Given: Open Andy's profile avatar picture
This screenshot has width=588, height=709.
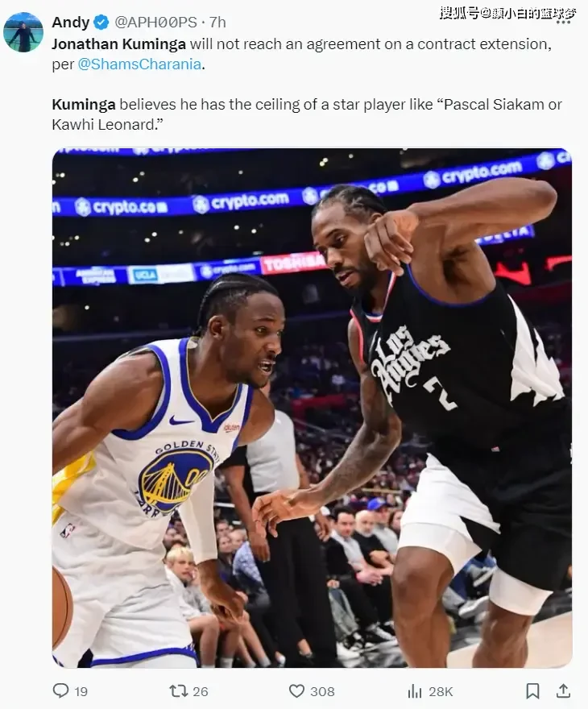Looking at the screenshot, I should click(23, 32).
